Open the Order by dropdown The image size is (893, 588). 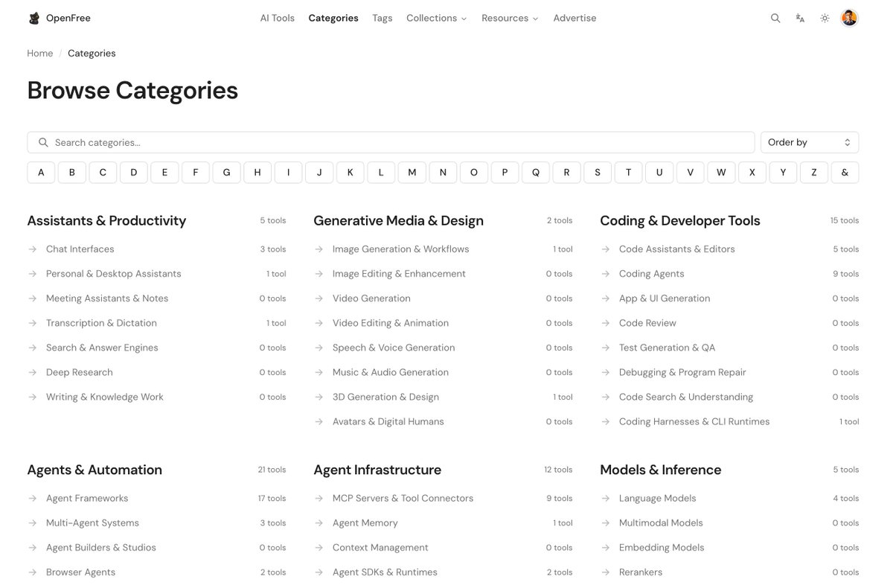tap(810, 142)
